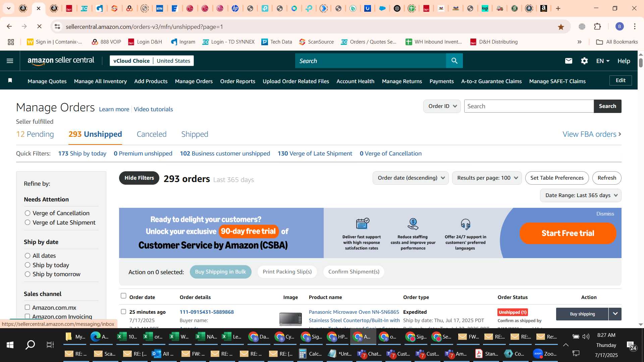Open Order Reports menu item
Image resolution: width=644 pixels, height=362 pixels.
point(237,81)
